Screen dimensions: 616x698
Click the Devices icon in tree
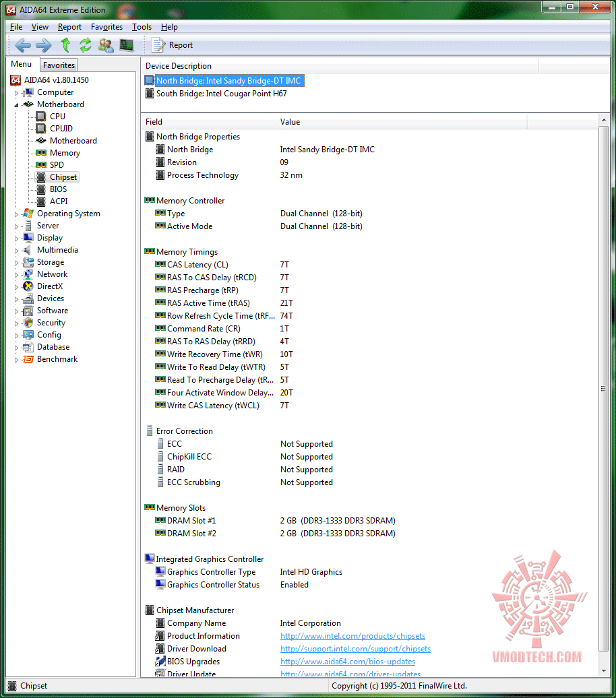[28, 298]
